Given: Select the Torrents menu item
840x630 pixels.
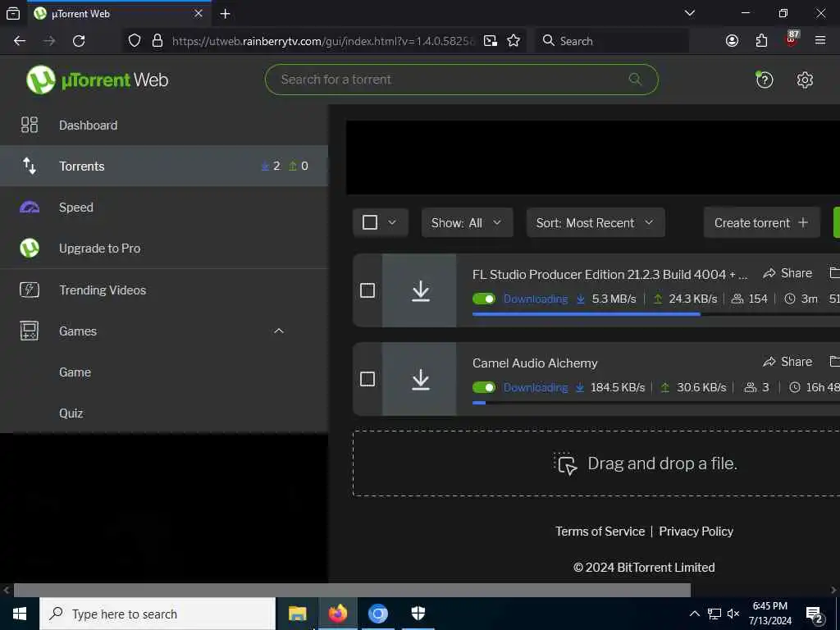Looking at the screenshot, I should tap(164, 166).
